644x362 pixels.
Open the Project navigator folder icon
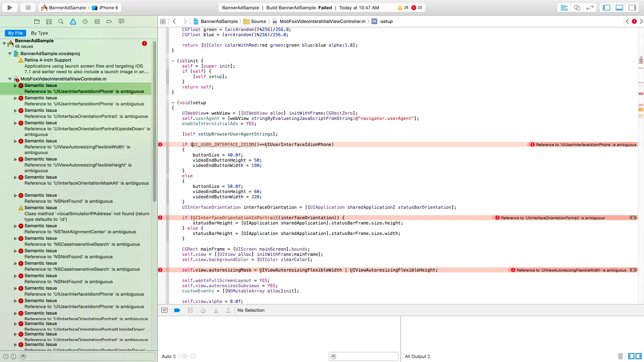pos(37,22)
